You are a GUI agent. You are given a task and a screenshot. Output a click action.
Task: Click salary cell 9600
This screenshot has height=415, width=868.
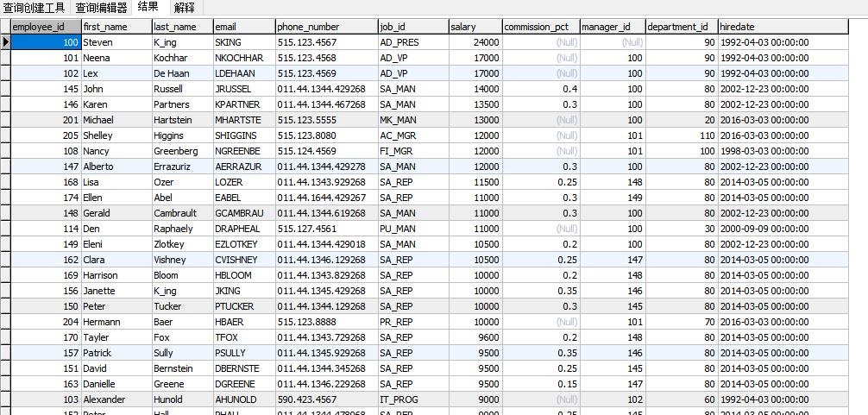click(475, 337)
